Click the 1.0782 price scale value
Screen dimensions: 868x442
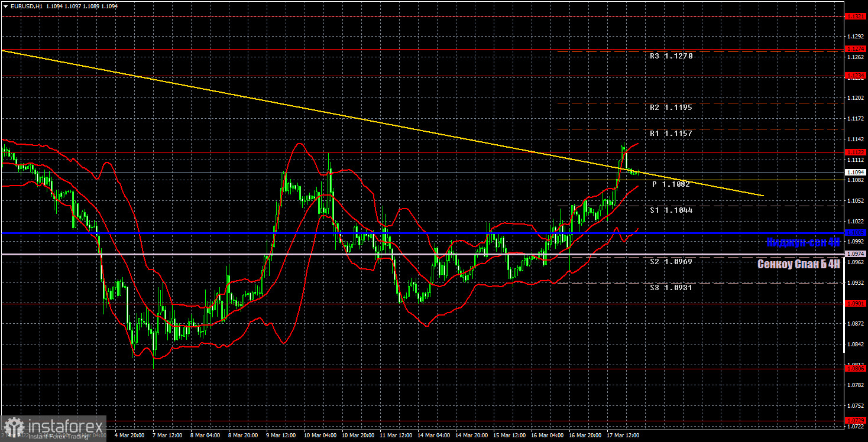855,385
